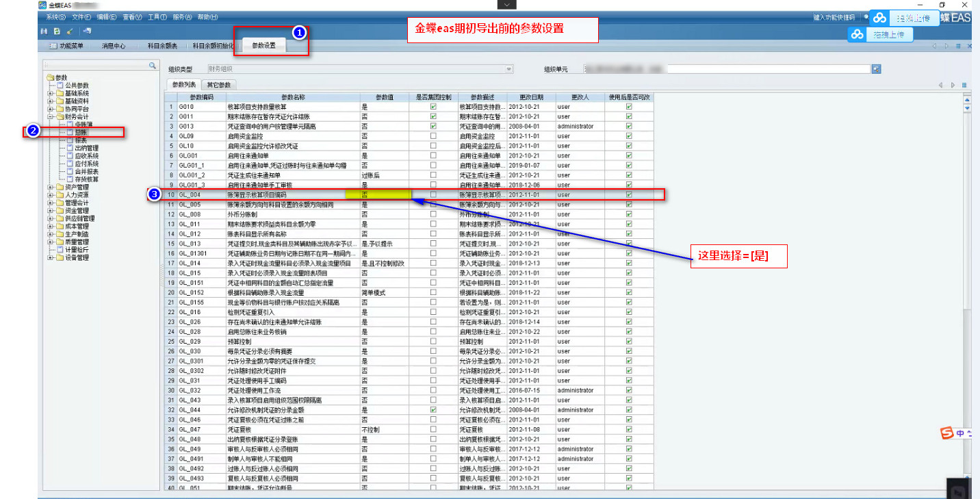Image resolution: width=980 pixels, height=499 pixels.
Task: Click the 功能菜单 button
Action: click(x=67, y=46)
